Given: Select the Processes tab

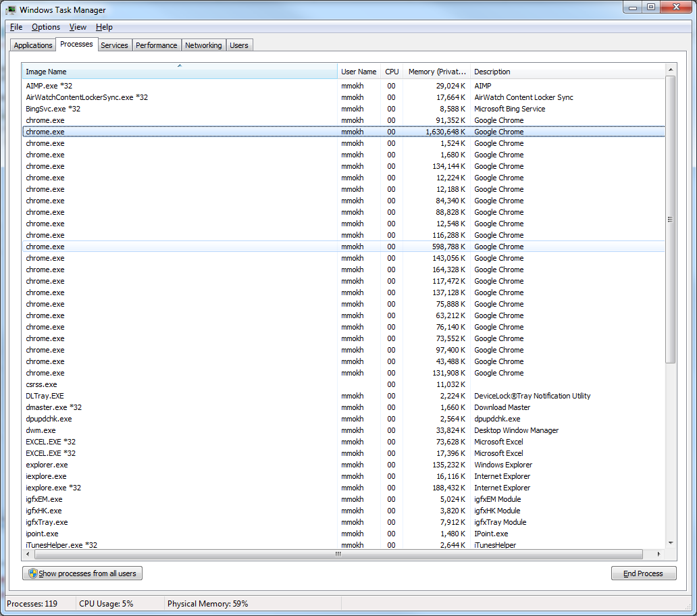Looking at the screenshot, I should pyautogui.click(x=76, y=44).
